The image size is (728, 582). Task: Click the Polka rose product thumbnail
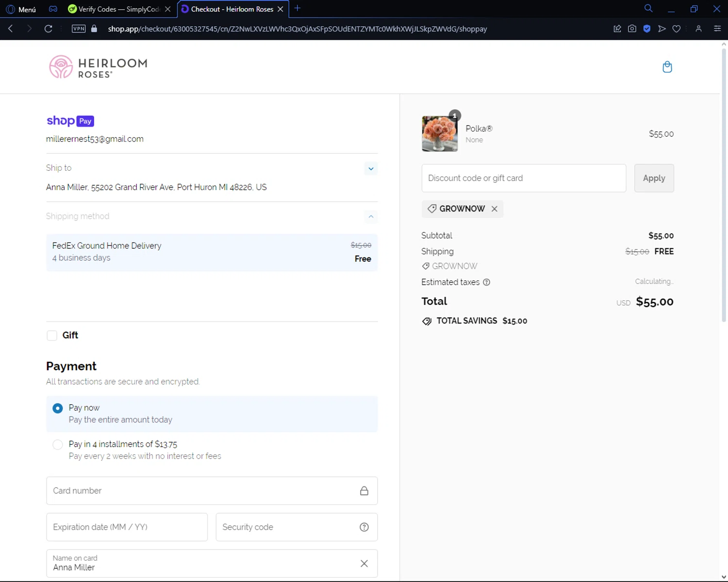click(440, 133)
